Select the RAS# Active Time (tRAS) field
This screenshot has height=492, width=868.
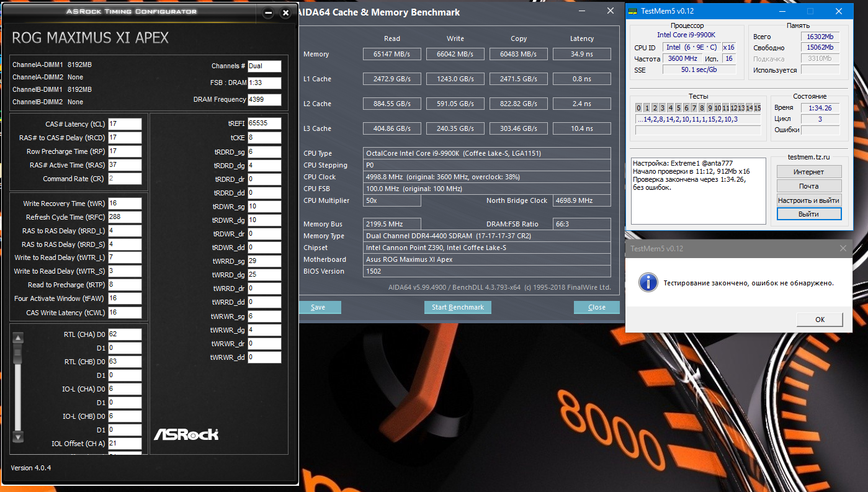[125, 165]
